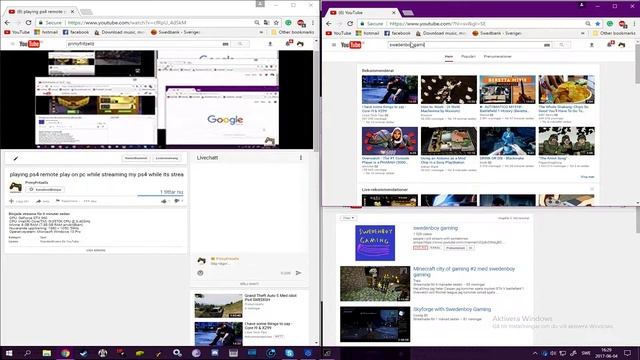Show hidden system tray icons

click(x=535, y=353)
